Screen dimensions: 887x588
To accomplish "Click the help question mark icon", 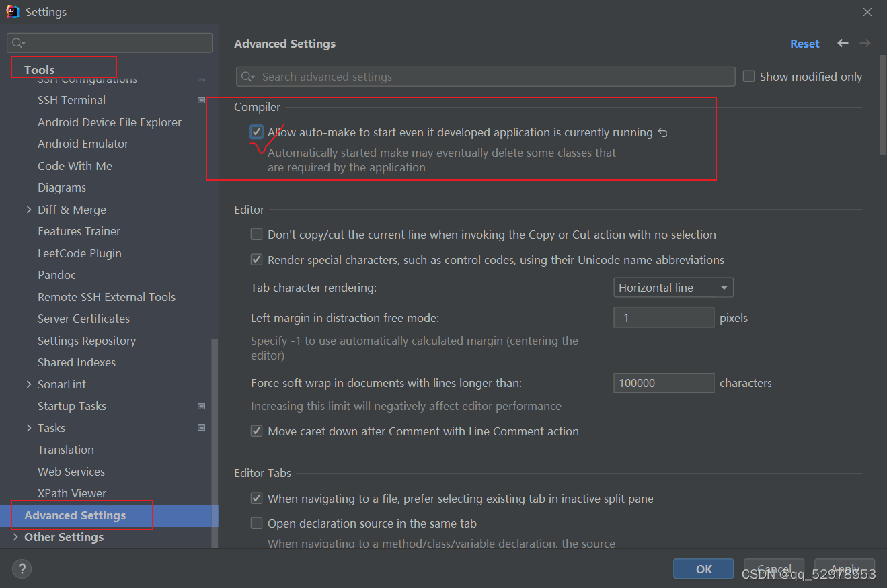I will click(22, 569).
